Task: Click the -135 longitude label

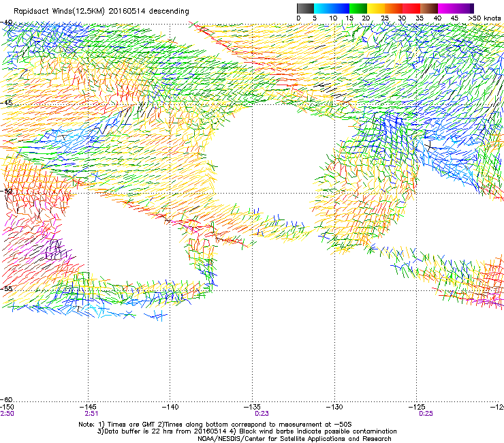Action: tap(252, 408)
